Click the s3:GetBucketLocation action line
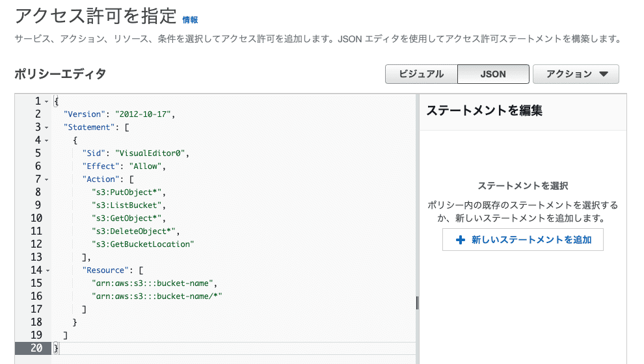 click(x=143, y=244)
